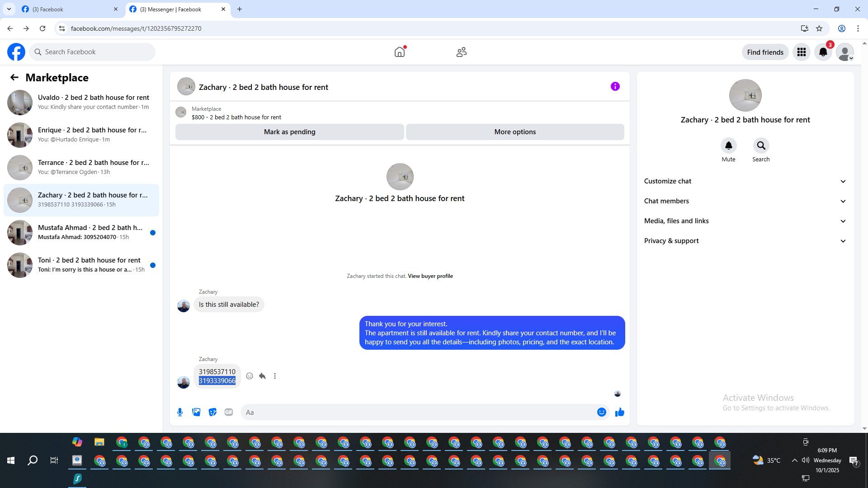The image size is (868, 488).
Task: Open the Windows Start menu
Action: pyautogui.click(x=11, y=460)
